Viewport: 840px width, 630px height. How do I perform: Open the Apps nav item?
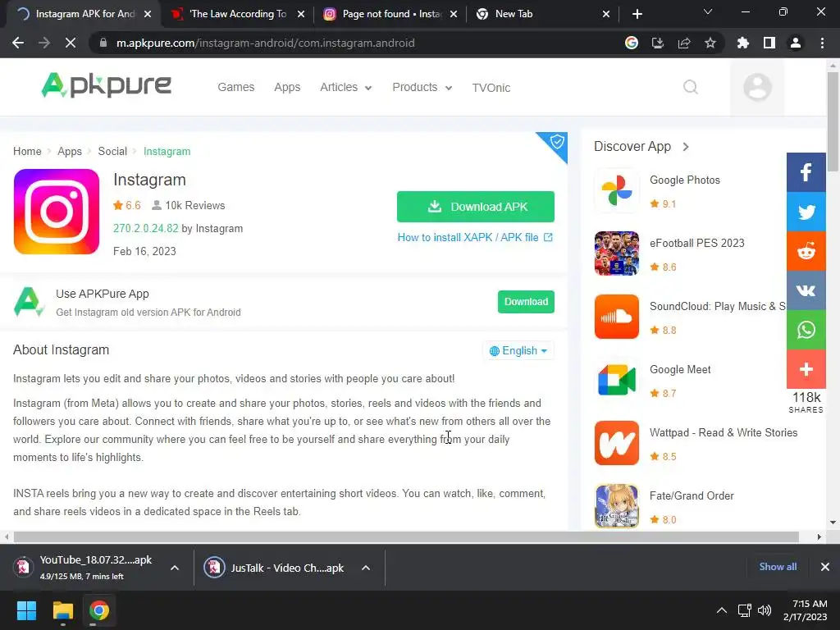(287, 87)
